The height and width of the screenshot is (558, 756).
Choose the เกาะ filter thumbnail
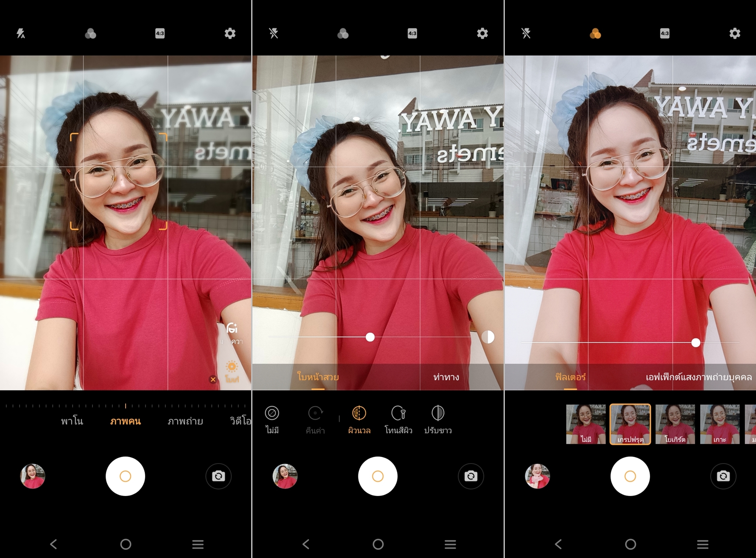tap(720, 424)
